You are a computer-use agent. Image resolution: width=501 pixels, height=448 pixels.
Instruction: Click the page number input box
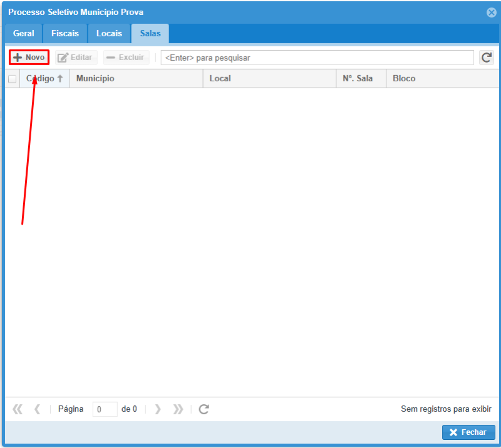point(105,409)
